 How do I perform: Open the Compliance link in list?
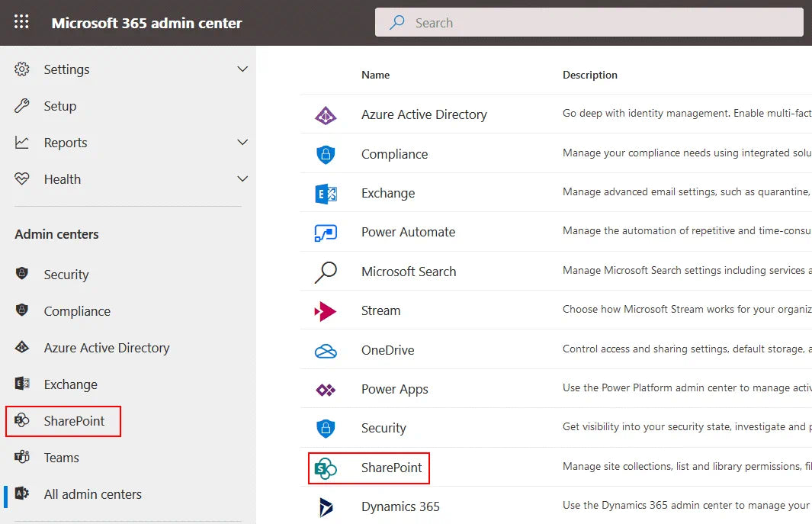pyautogui.click(x=394, y=154)
